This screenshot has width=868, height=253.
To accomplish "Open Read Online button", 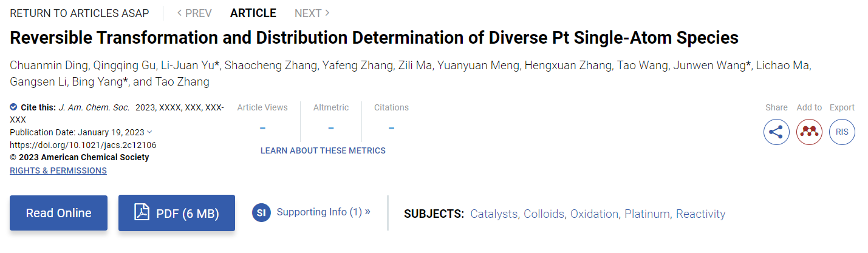I will click(x=58, y=213).
